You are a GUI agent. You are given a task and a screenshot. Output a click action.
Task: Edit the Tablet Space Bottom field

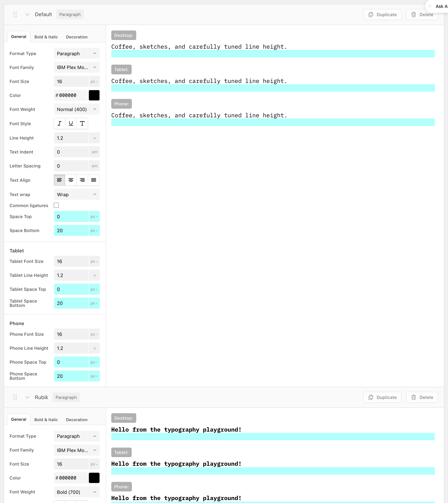(x=71, y=303)
